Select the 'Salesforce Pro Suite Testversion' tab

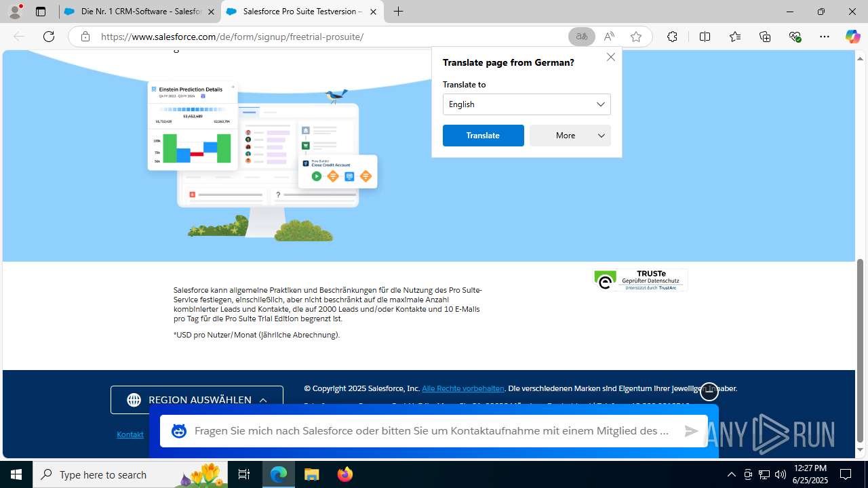coord(302,12)
